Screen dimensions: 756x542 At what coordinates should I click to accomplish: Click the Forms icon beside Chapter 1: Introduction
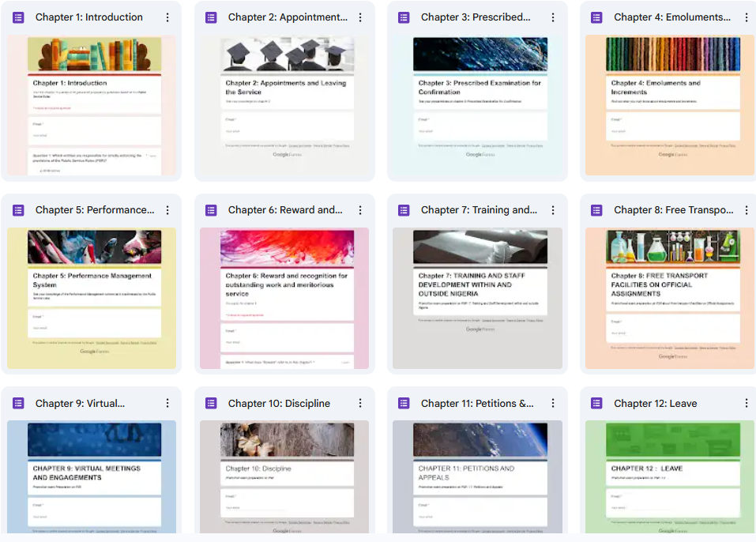click(18, 17)
